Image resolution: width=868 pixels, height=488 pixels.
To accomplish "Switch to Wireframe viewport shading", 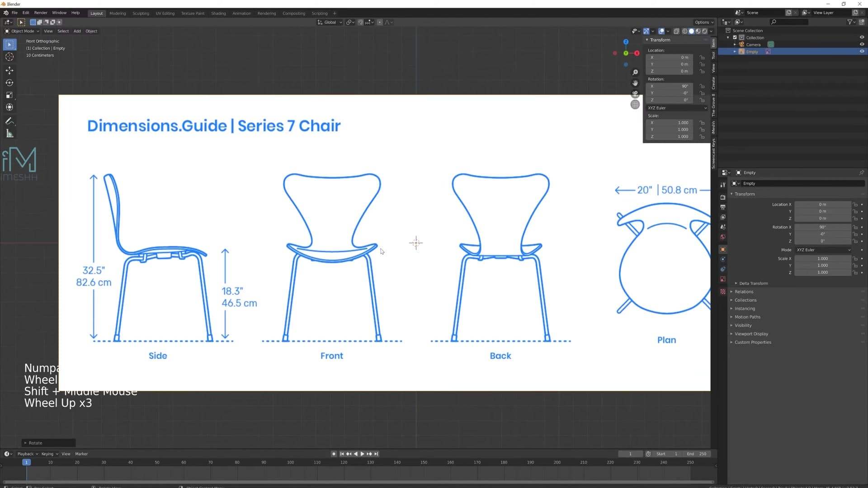I will (685, 31).
